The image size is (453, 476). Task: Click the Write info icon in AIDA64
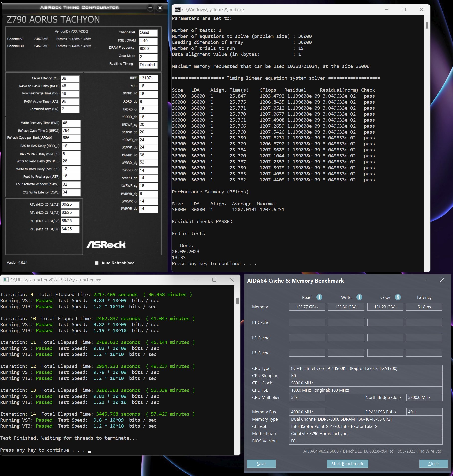pos(359,297)
